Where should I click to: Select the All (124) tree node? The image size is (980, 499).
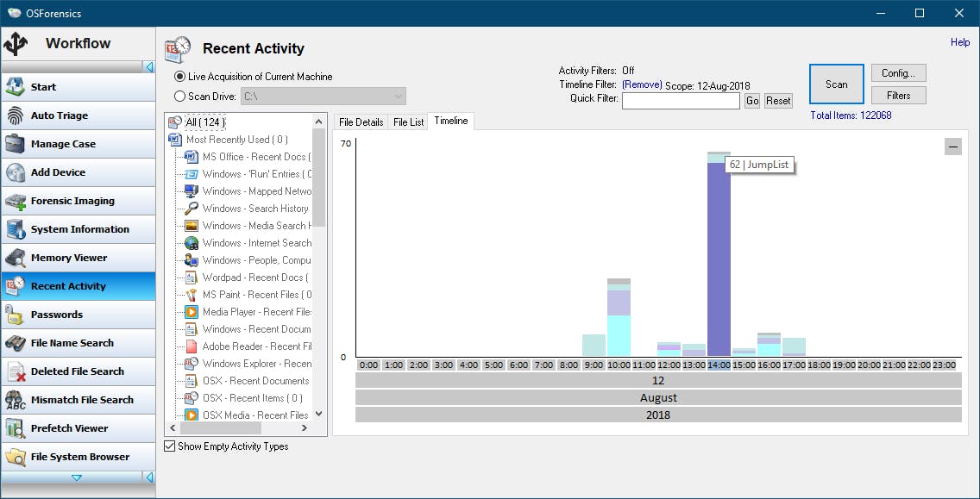[x=205, y=122]
